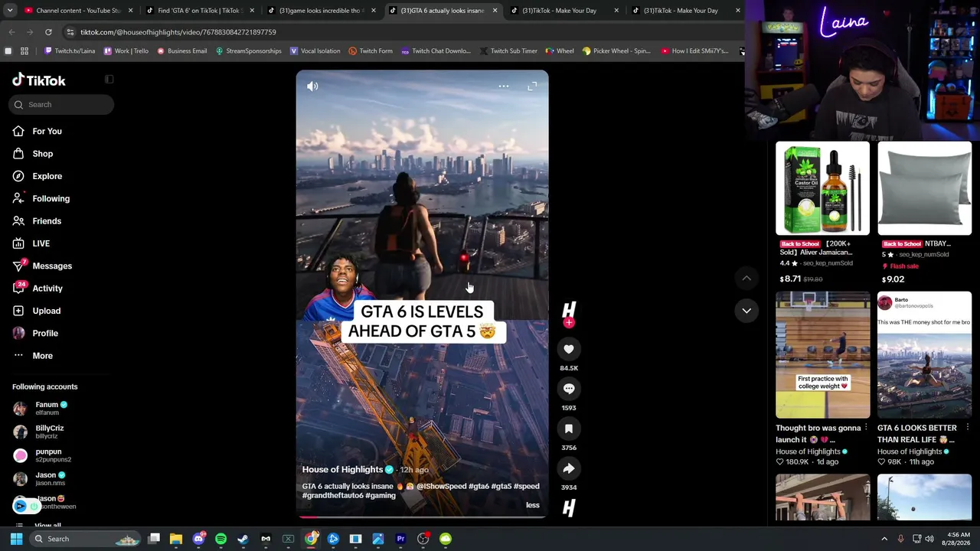
Task: Open the browser apps grid icon
Action: tap(24, 51)
